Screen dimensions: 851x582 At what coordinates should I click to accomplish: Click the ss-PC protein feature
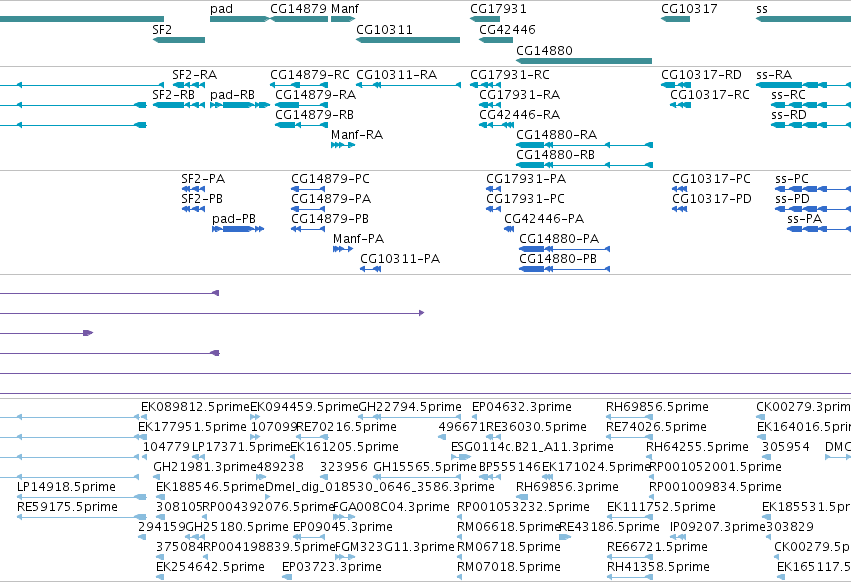813,189
